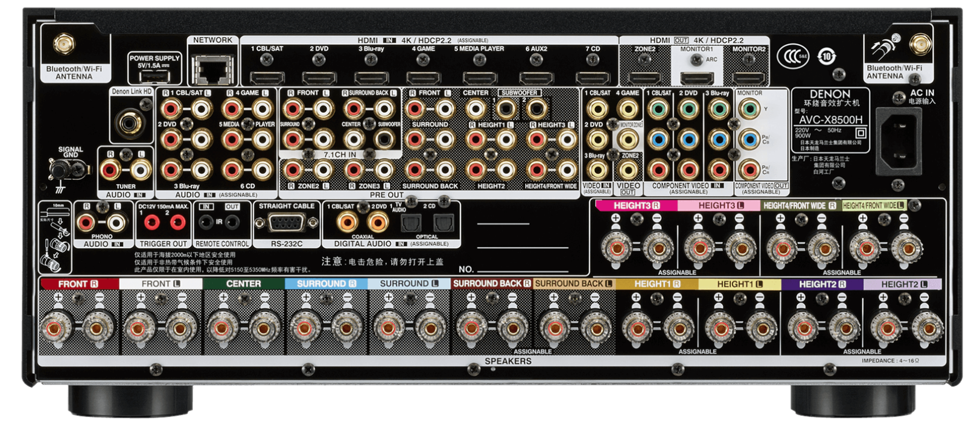Select the coaxial 2 DVD digital input
The image size is (980, 431).
[x=379, y=223]
